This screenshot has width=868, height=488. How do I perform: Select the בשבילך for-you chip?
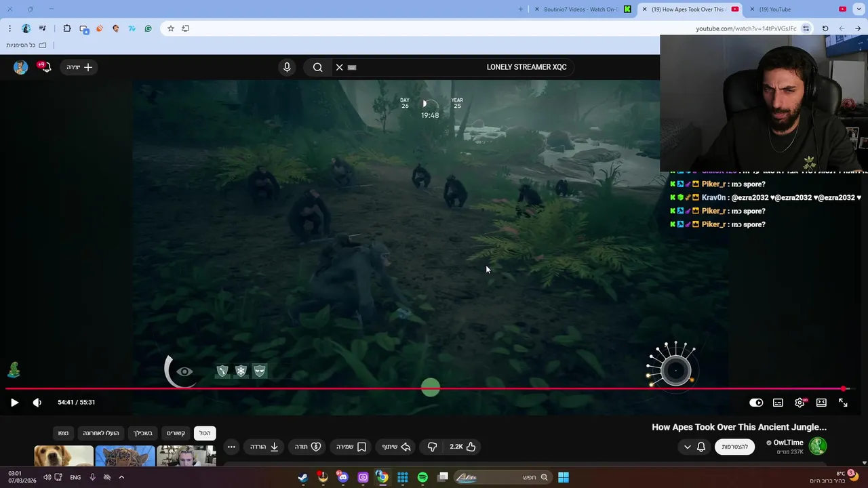click(x=142, y=433)
